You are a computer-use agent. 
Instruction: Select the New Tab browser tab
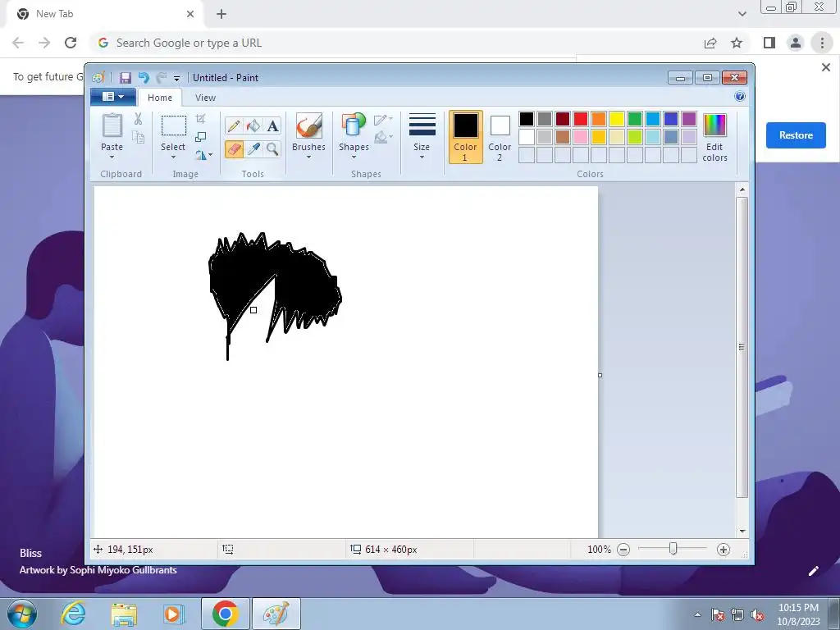pyautogui.click(x=104, y=14)
